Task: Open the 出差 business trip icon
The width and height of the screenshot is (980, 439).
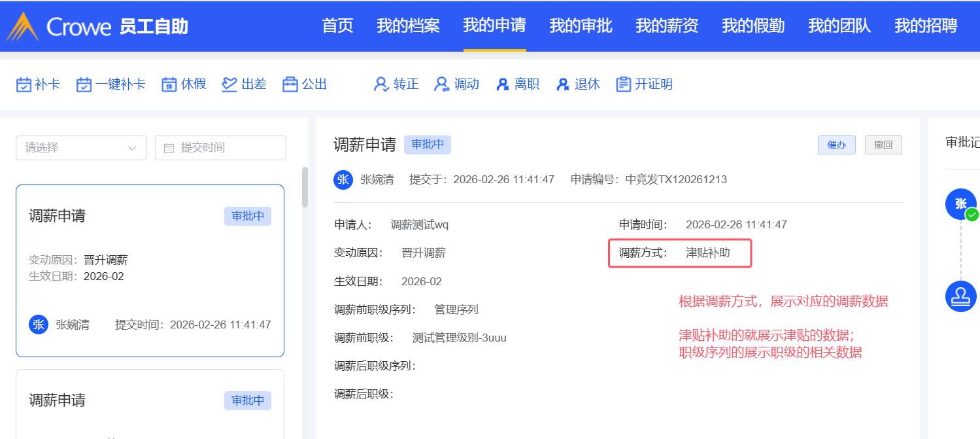Action: (x=229, y=84)
